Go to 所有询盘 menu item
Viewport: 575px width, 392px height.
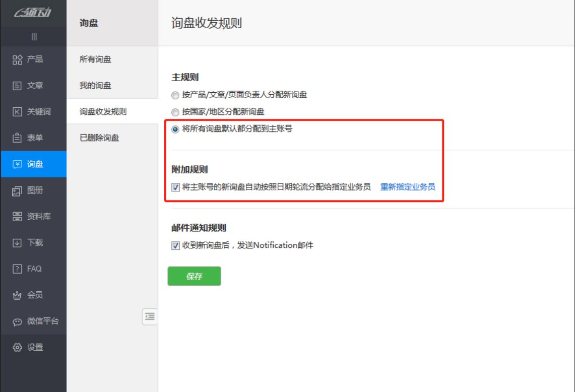[x=95, y=59]
